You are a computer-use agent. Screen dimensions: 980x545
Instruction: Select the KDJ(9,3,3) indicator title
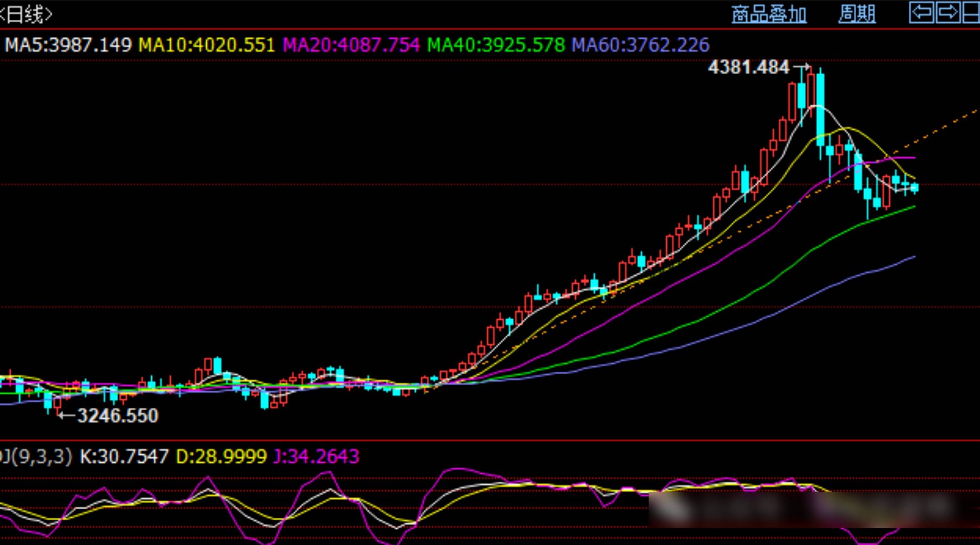pos(36,456)
